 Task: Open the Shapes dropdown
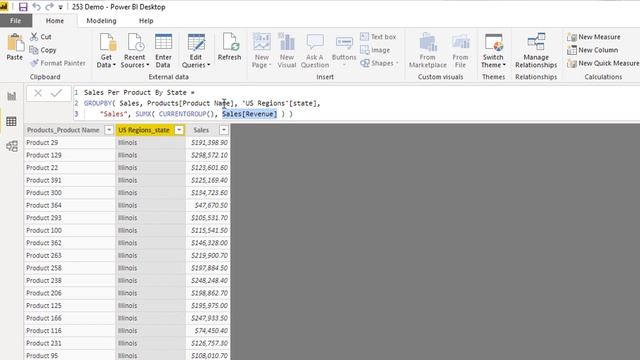pyautogui.click(x=379, y=63)
